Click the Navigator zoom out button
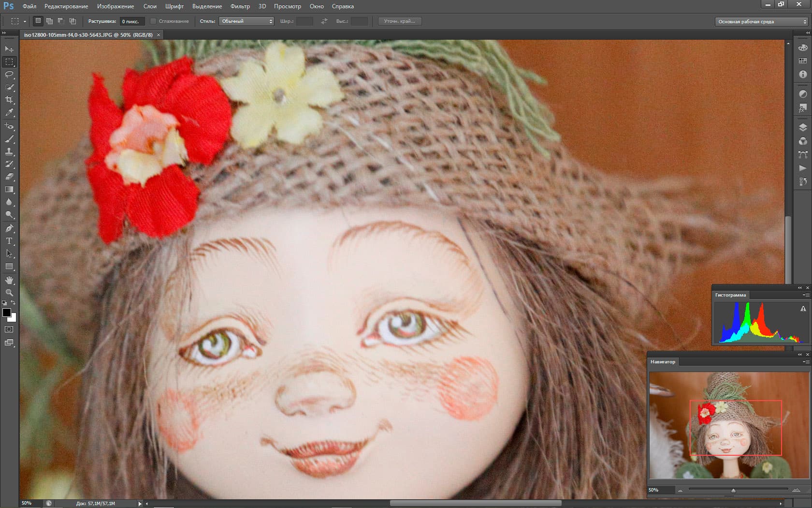This screenshot has height=508, width=812. pyautogui.click(x=681, y=490)
